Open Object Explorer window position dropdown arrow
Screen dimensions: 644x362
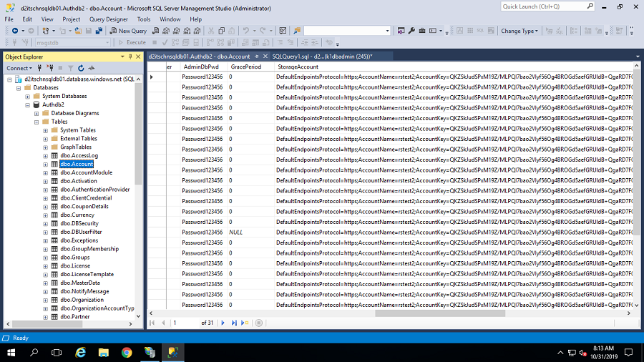122,57
